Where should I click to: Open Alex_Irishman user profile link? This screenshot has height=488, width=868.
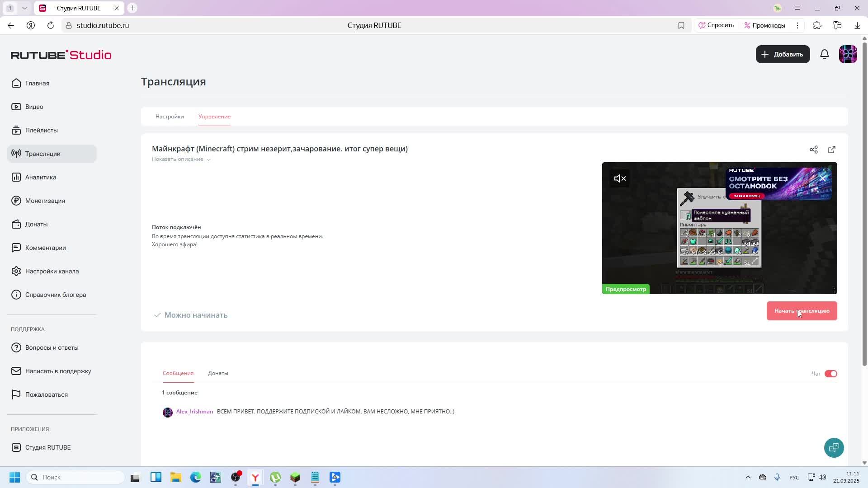point(194,412)
